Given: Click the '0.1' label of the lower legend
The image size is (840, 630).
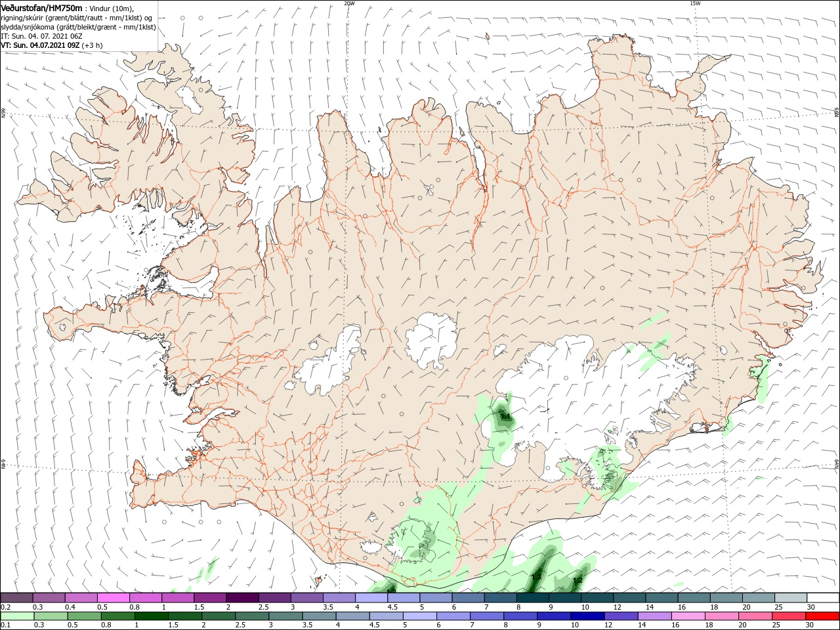Looking at the screenshot, I should (5, 625).
